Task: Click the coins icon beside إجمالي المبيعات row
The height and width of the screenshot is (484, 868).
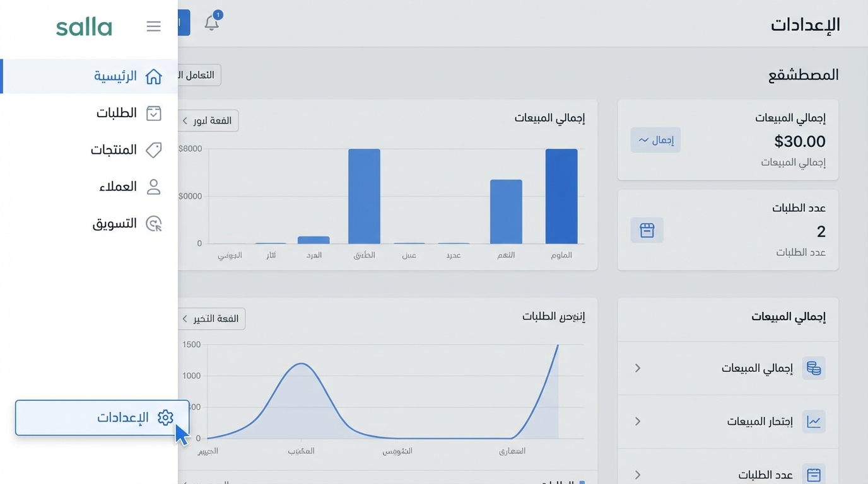Action: tap(814, 368)
